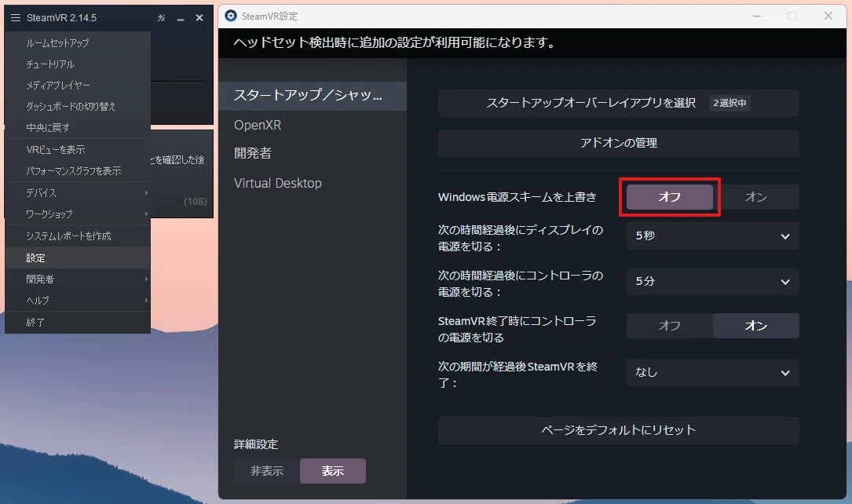Choose 中央に戻す menu item
This screenshot has width=852, height=504.
point(77,128)
